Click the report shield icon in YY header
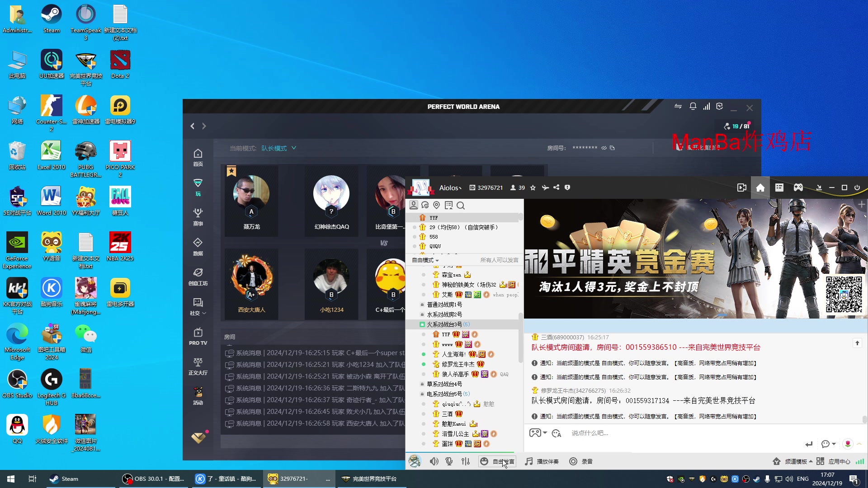This screenshot has width=868, height=488. [x=567, y=188]
